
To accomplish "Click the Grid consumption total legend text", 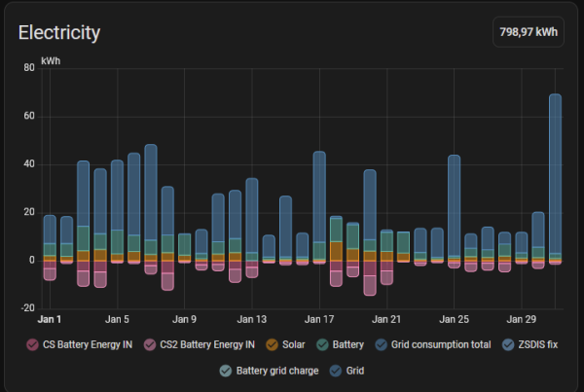I will [441, 344].
